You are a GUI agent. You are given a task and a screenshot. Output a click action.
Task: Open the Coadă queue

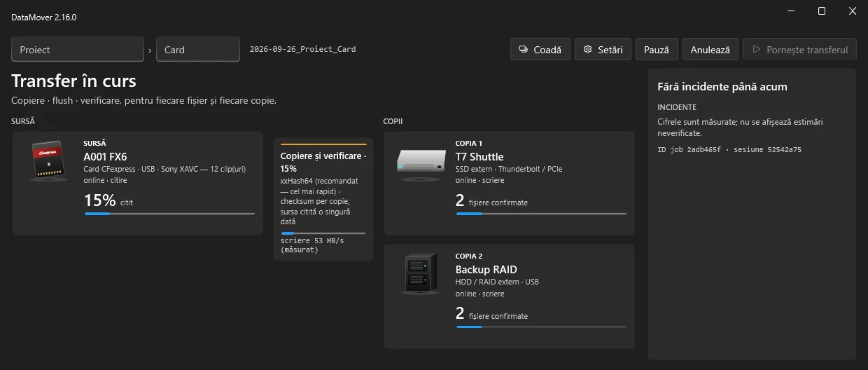coord(540,50)
